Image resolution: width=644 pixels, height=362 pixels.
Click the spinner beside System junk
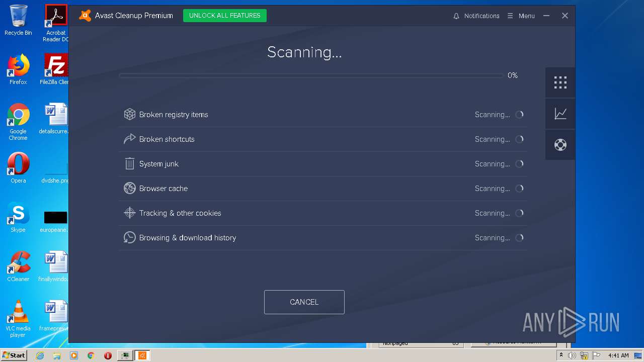519,164
